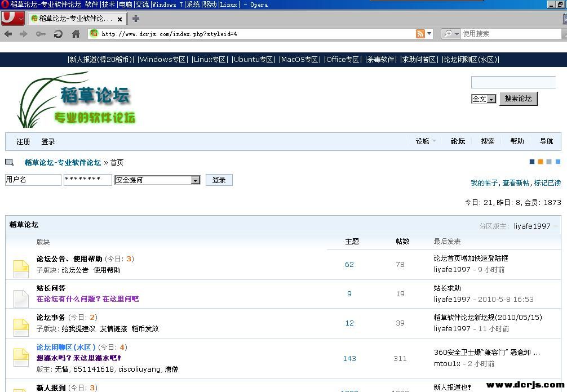Click the Reload page icon
Image resolution: width=567 pixels, height=392 pixels.
click(58, 34)
